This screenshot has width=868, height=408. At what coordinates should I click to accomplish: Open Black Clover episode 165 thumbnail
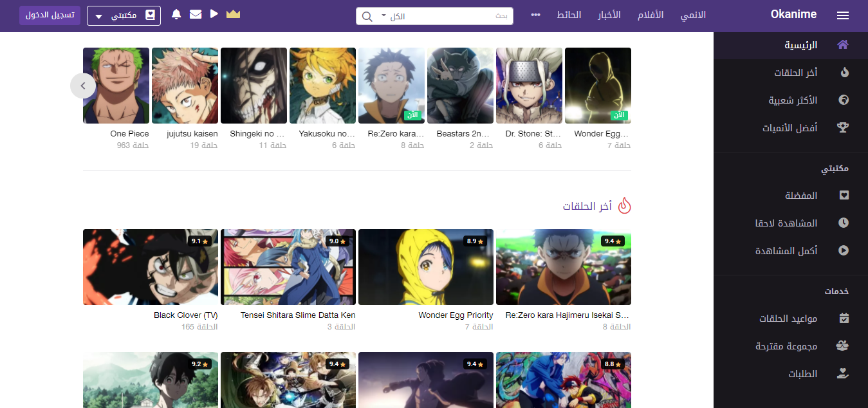(x=151, y=267)
